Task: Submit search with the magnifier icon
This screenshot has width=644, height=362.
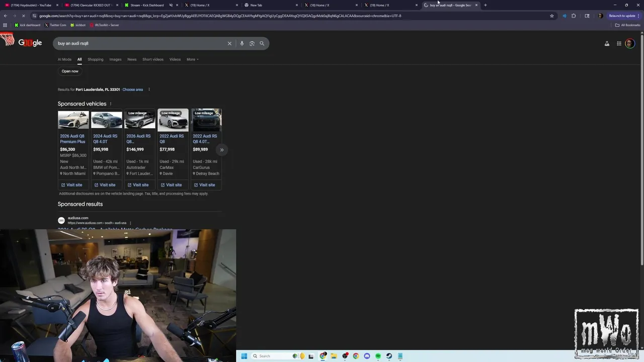Action: pos(262,43)
